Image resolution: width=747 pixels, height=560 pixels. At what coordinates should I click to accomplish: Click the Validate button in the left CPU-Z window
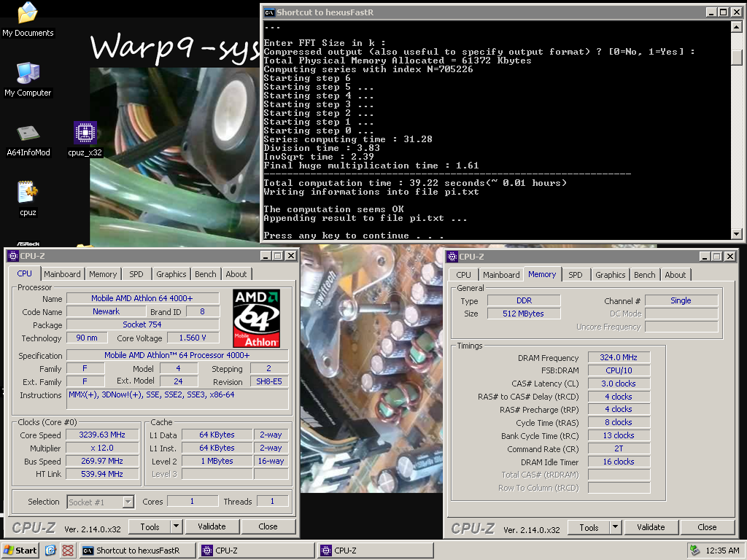pyautogui.click(x=212, y=526)
